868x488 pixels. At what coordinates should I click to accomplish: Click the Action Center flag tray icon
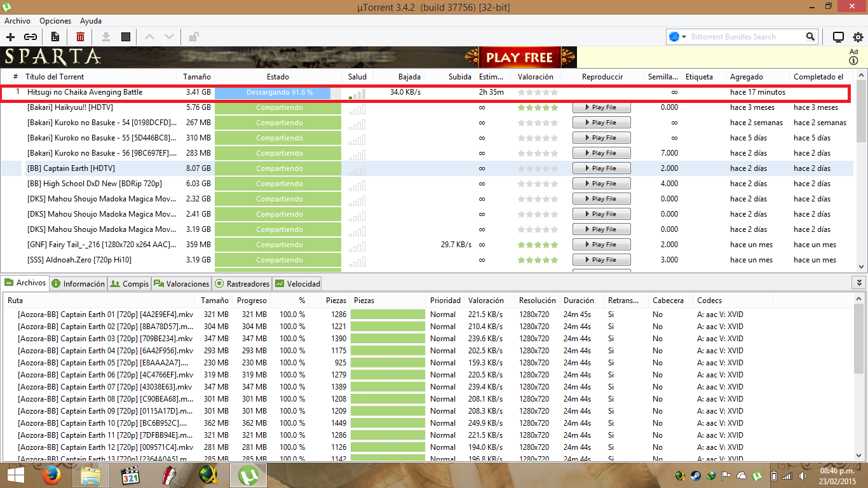[726, 475]
